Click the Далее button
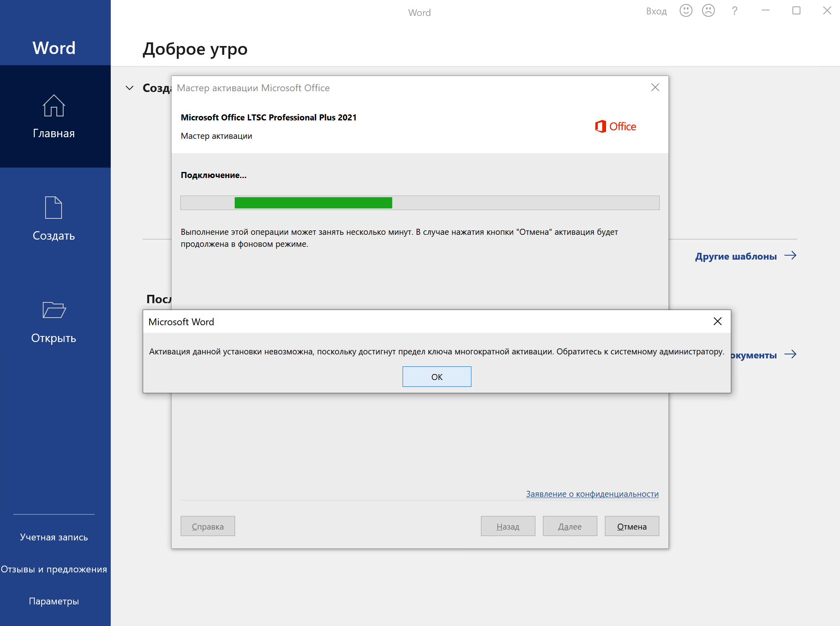 (x=570, y=526)
